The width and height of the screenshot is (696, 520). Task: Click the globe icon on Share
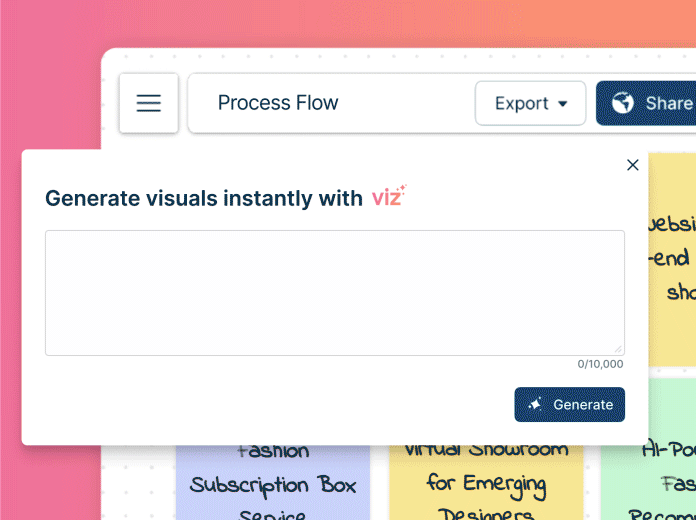(x=623, y=103)
